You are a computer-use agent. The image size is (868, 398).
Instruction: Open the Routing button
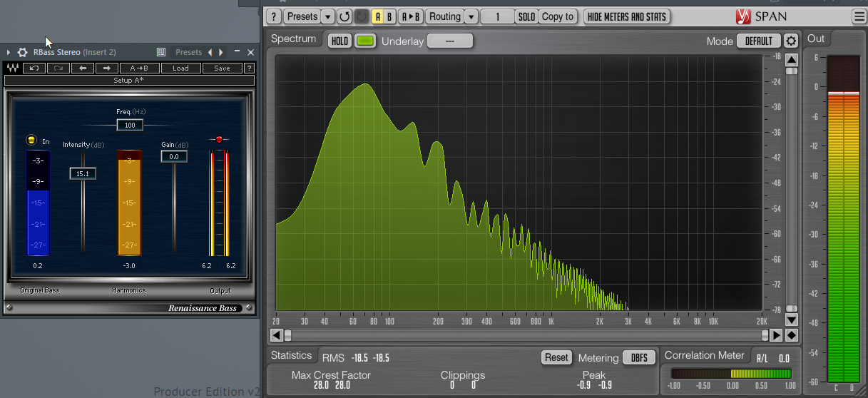coord(445,16)
